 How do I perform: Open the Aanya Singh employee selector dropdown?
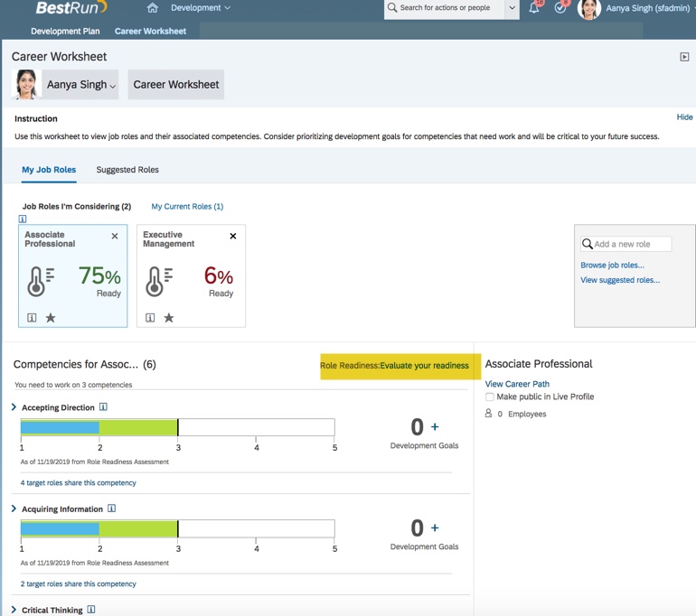(81, 85)
